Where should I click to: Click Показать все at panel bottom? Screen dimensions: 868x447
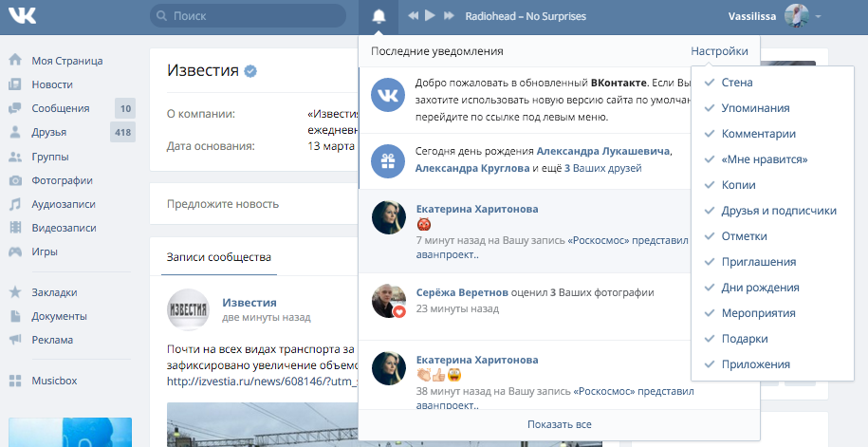559,424
